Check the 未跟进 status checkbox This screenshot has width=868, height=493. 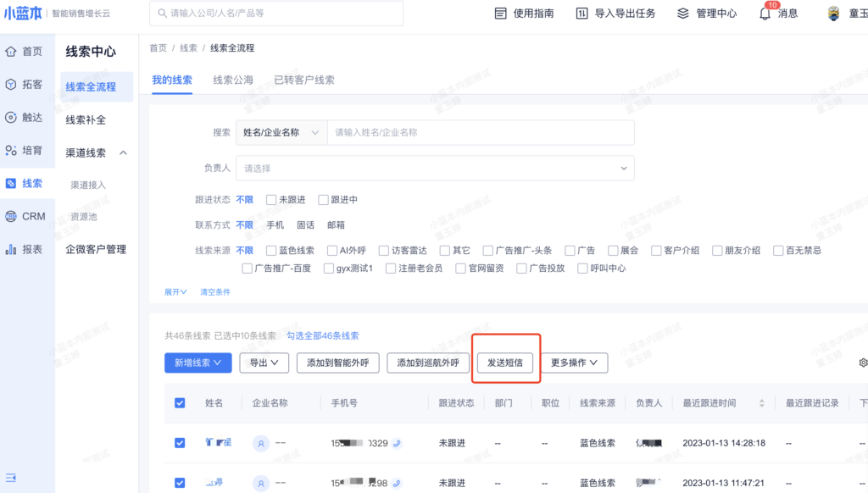271,200
